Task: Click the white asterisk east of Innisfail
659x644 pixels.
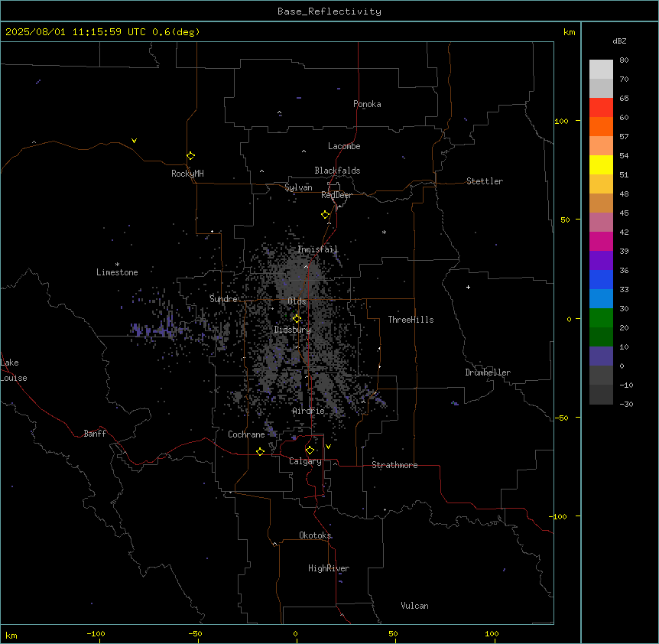Action: (384, 232)
